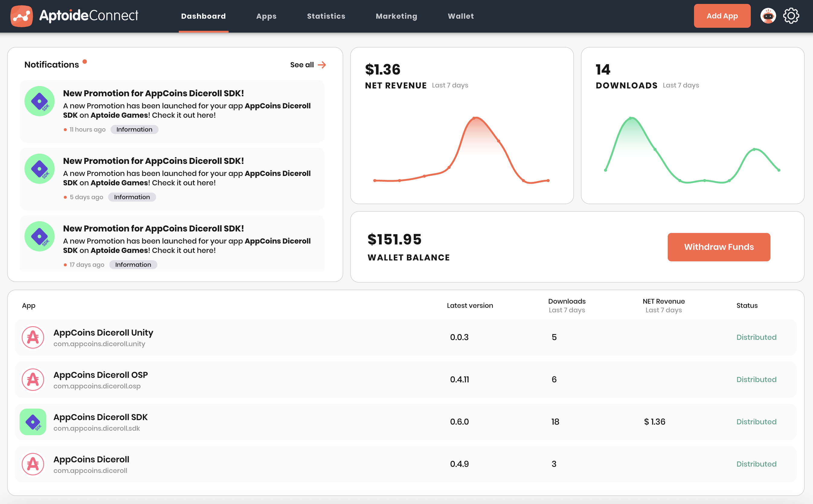813x504 pixels.
Task: Click the Notifications panel heading
Action: [x=51, y=65]
